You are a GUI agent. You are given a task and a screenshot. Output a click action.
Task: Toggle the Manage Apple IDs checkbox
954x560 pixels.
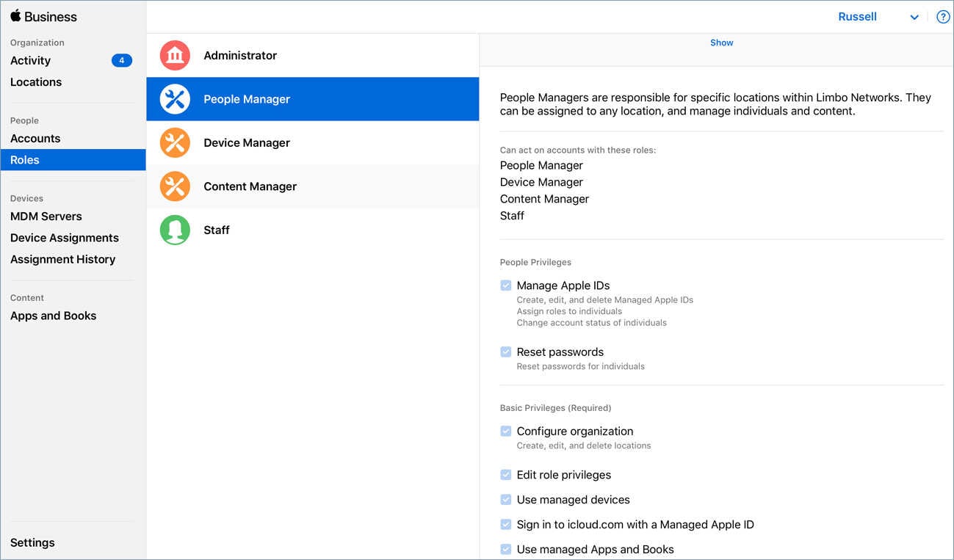505,286
